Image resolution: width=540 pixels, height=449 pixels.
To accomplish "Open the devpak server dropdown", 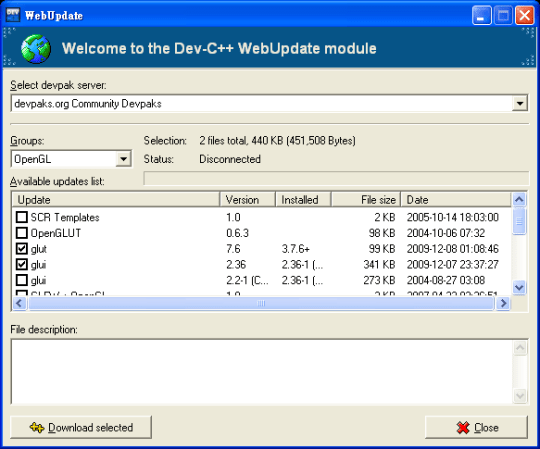I will click(519, 103).
